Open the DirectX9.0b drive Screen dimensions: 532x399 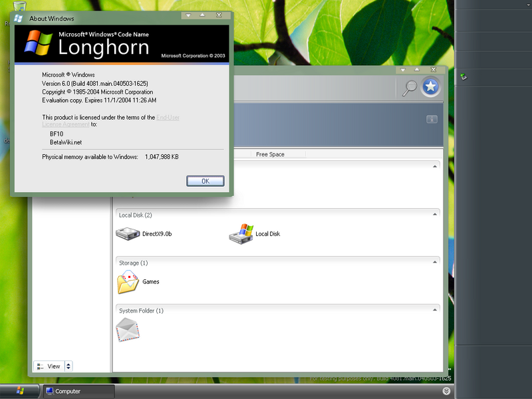(x=144, y=234)
